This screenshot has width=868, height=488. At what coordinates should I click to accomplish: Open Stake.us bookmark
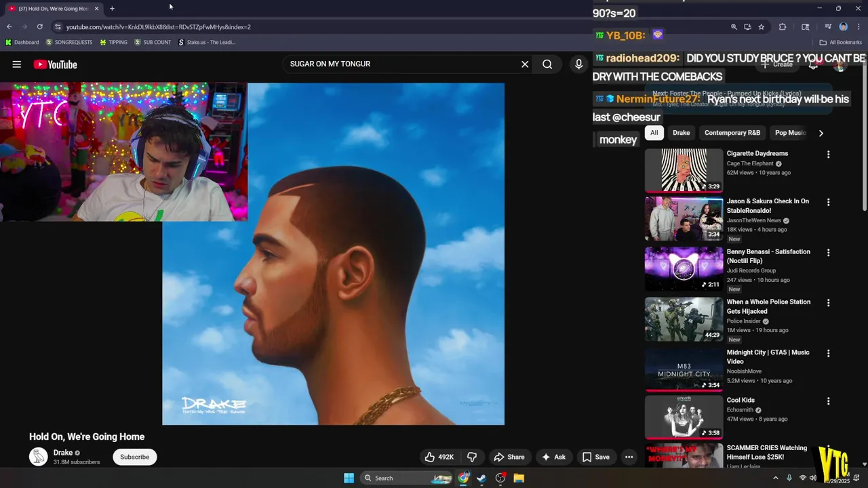coord(207,42)
